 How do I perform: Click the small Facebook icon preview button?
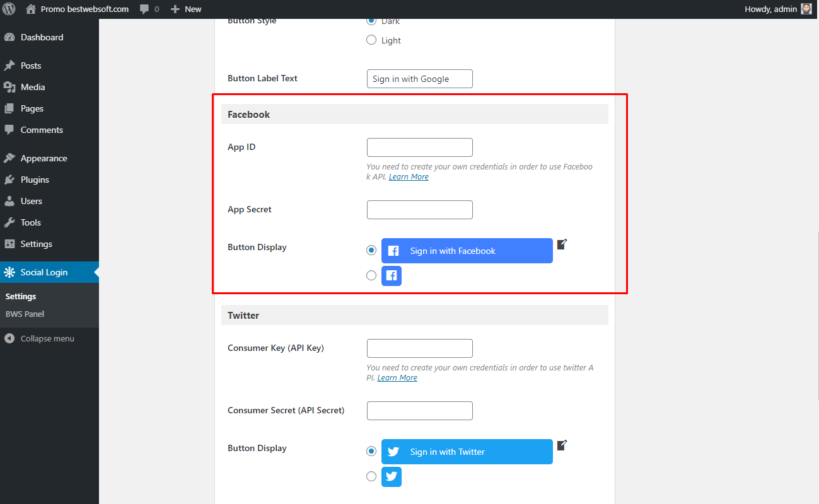(392, 276)
